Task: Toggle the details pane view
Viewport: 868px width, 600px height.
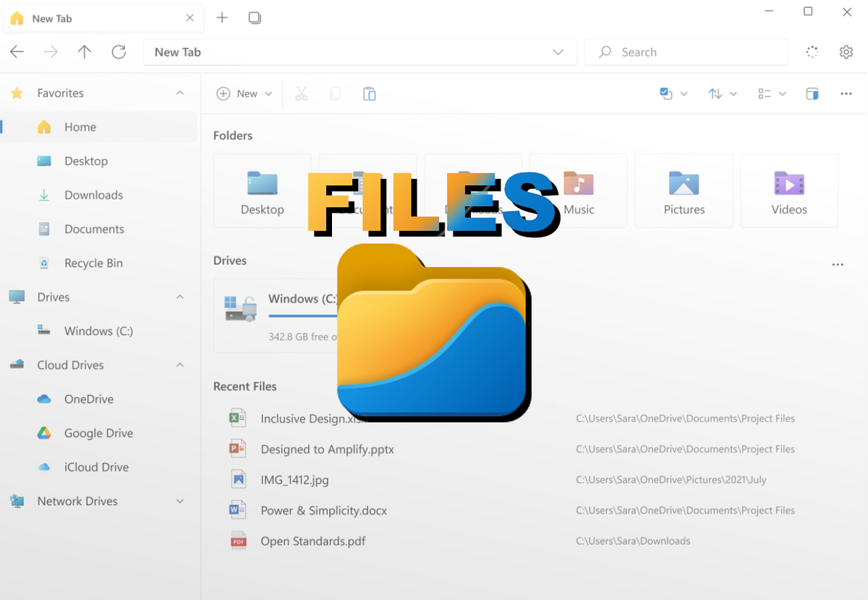Action: click(x=812, y=93)
